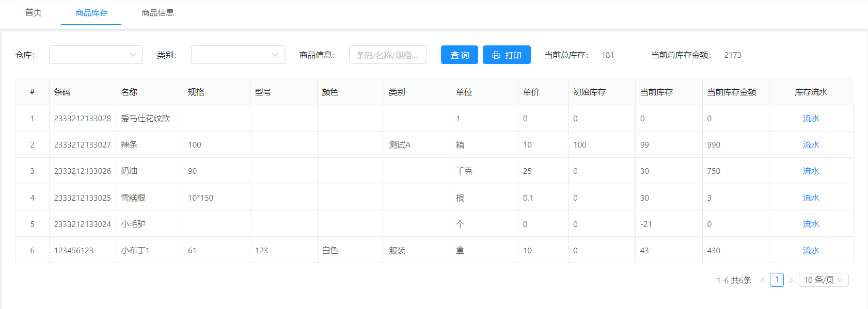The image size is (868, 309).
Task: Open the 10 条/页 page size dropdown
Action: tap(824, 280)
